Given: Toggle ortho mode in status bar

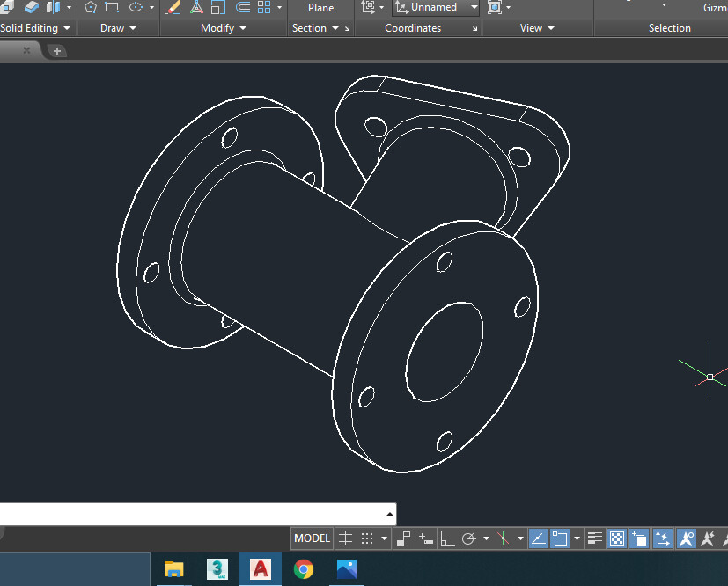Looking at the screenshot, I should click(447, 538).
